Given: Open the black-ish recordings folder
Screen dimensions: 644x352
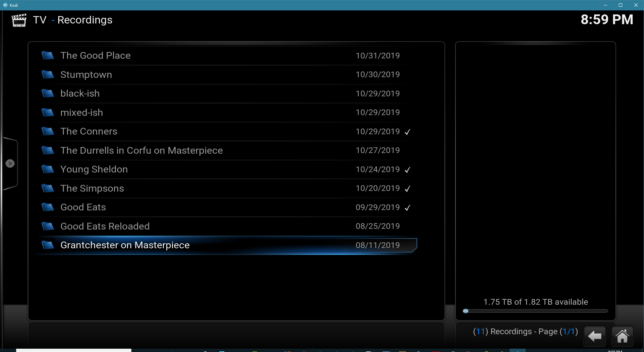Looking at the screenshot, I should (80, 94).
